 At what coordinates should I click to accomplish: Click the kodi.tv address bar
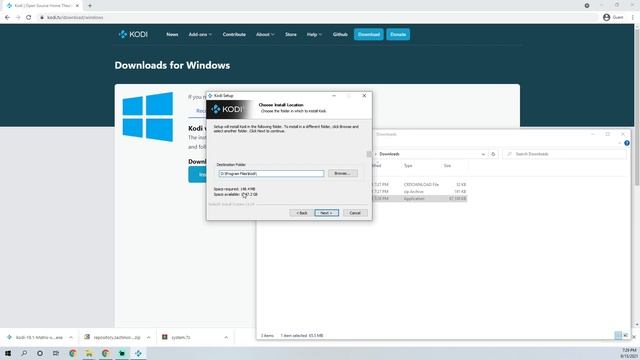coord(318,18)
